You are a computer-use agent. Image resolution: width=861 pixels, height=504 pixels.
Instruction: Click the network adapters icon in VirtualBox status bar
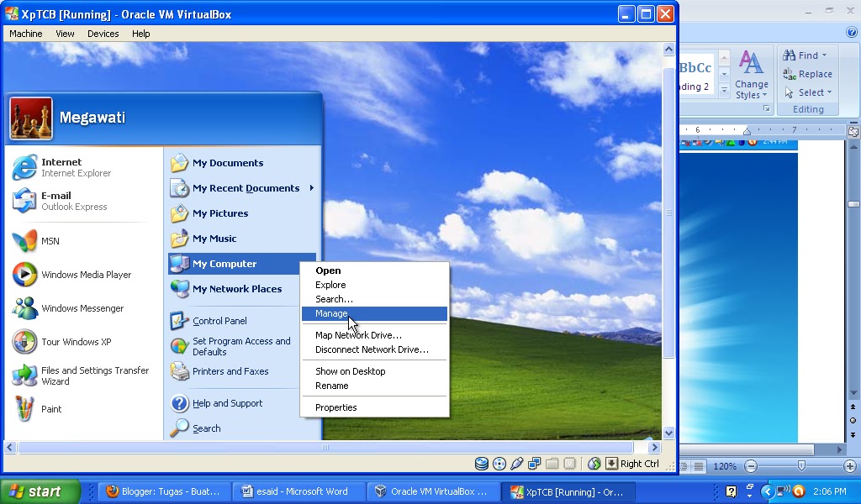click(535, 463)
